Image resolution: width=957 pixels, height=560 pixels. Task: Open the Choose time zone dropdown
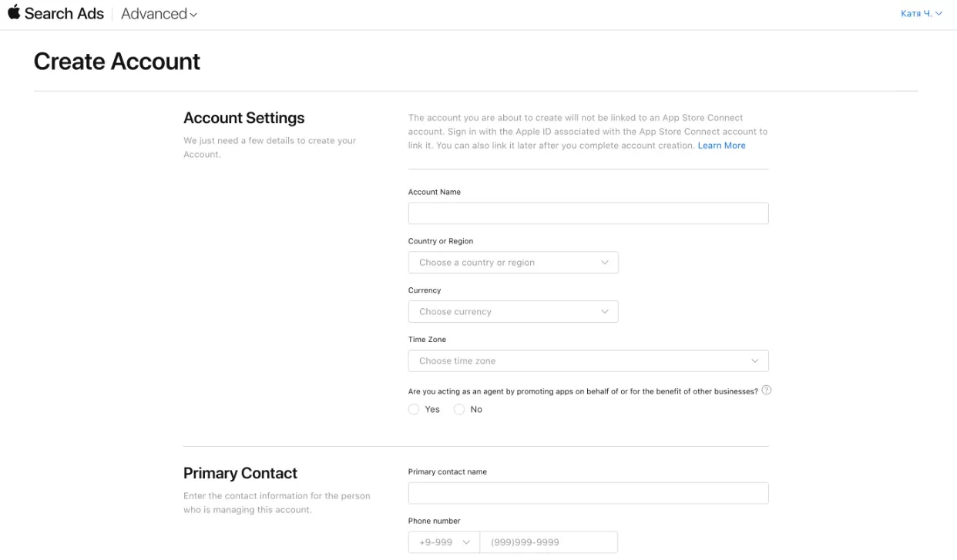pyautogui.click(x=589, y=361)
